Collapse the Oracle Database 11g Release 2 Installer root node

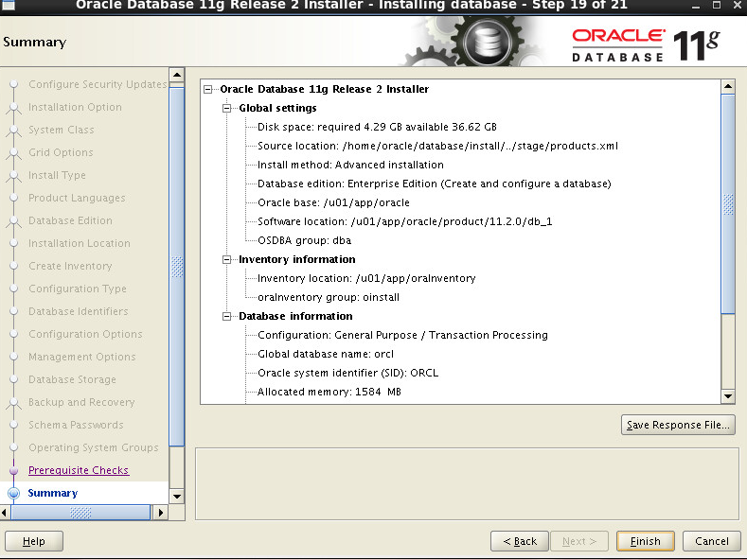tap(208, 89)
